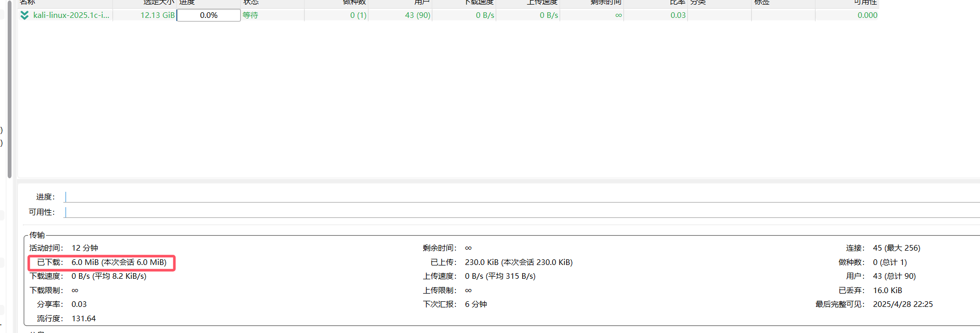Viewport: 980px width, 333px height.
Task: Click the 下载速度 value 0 B/s (平均 8.2 KiB/s)
Action: [x=109, y=276]
